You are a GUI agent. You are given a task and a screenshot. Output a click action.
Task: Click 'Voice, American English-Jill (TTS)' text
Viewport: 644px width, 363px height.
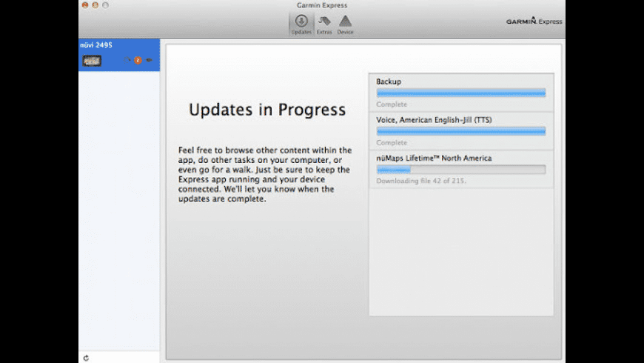(434, 119)
